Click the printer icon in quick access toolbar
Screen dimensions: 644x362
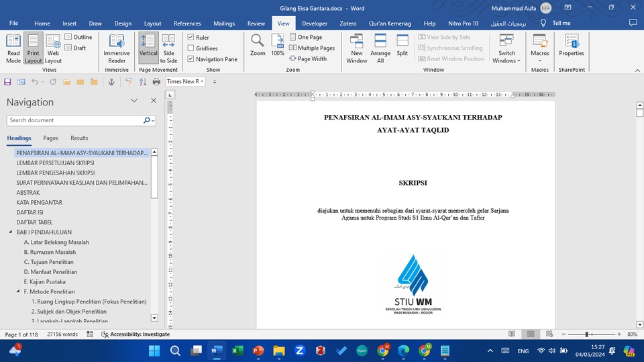156,82
